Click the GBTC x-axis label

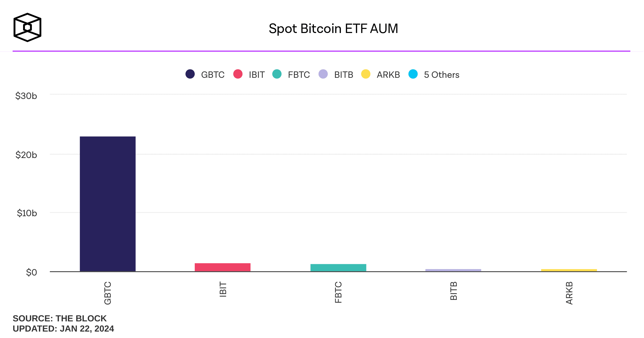(x=108, y=293)
